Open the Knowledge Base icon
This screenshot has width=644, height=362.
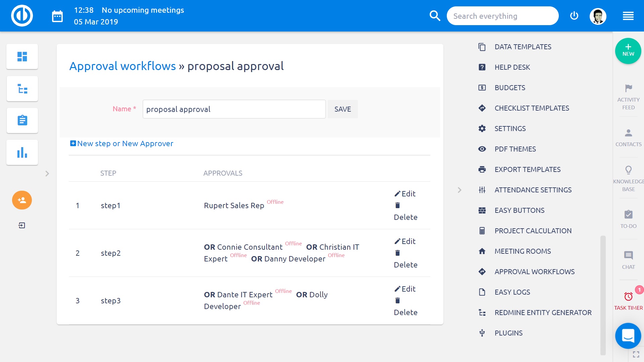tap(628, 170)
